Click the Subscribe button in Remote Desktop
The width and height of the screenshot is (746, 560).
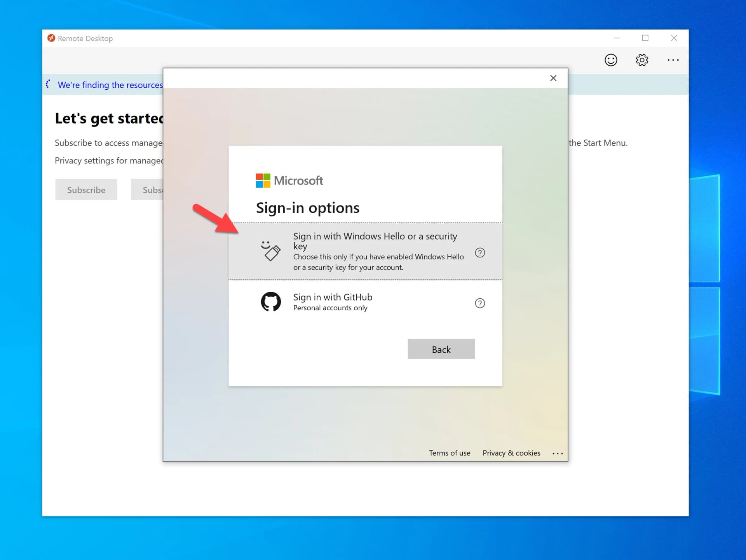[x=86, y=190]
